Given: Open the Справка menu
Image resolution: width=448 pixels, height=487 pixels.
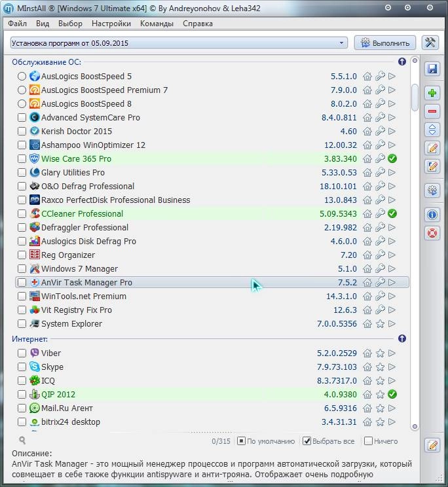Looking at the screenshot, I should click(x=198, y=24).
